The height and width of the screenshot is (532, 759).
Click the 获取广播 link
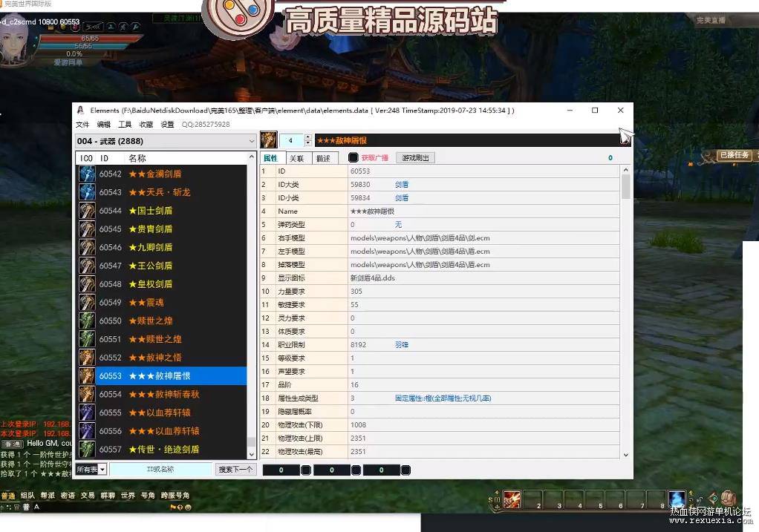click(374, 158)
